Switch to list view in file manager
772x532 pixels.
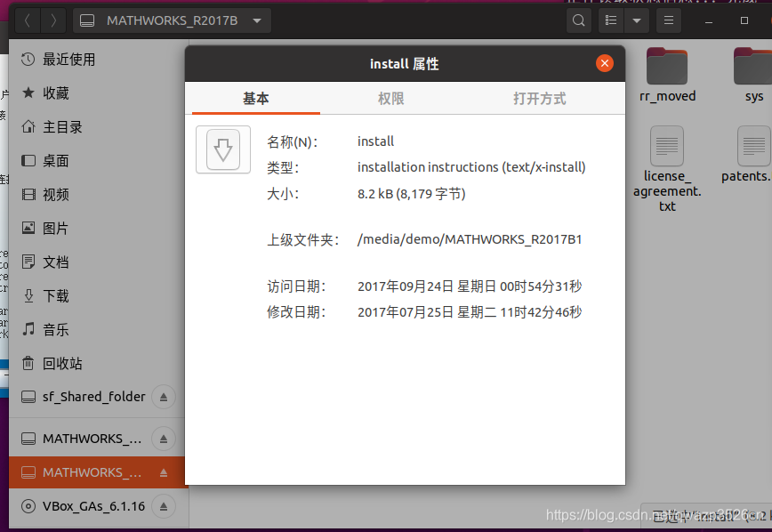[x=611, y=20]
